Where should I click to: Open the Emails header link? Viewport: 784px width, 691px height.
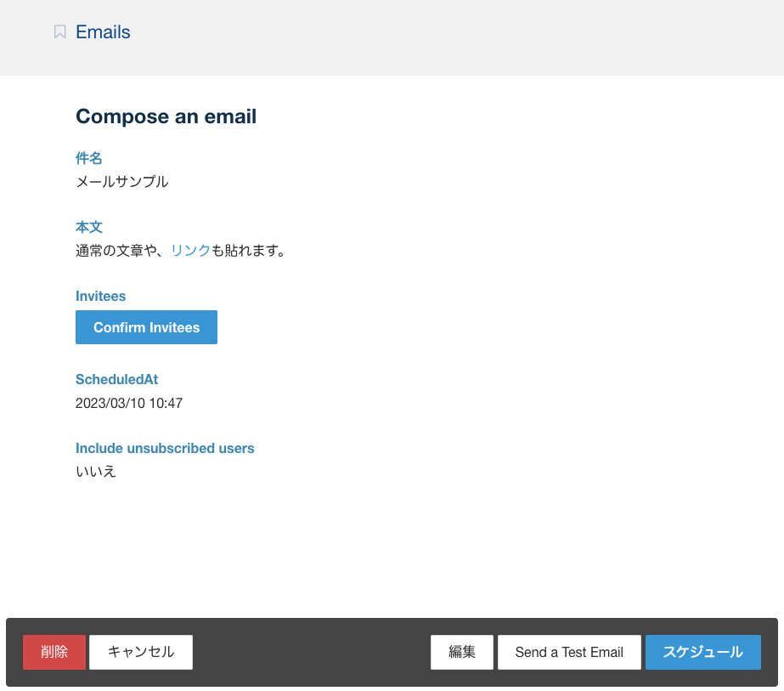click(103, 32)
